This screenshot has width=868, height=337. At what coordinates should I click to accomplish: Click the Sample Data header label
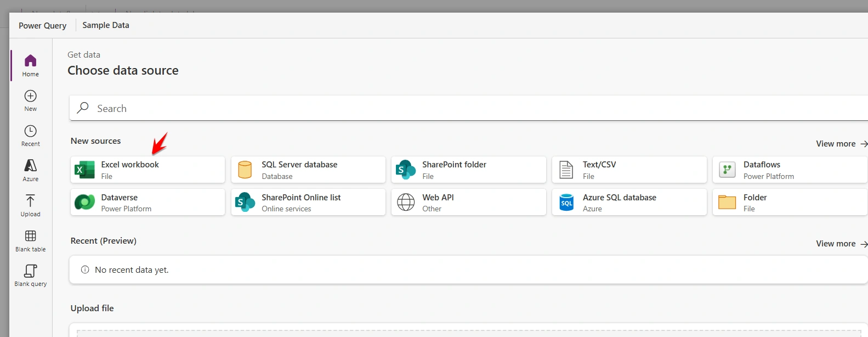[106, 25]
